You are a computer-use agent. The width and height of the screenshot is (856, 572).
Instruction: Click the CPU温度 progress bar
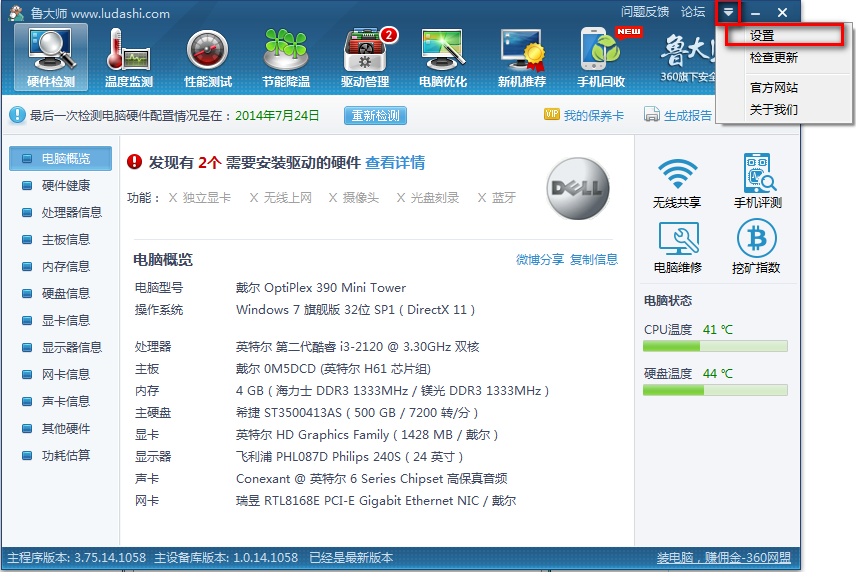715,346
